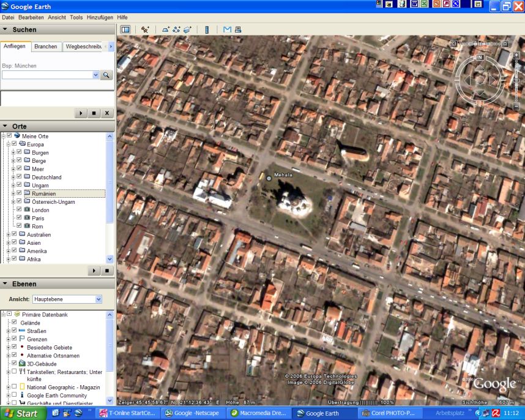Toggle the Rumänien folder checkbox
525x420 pixels.
[x=19, y=193]
